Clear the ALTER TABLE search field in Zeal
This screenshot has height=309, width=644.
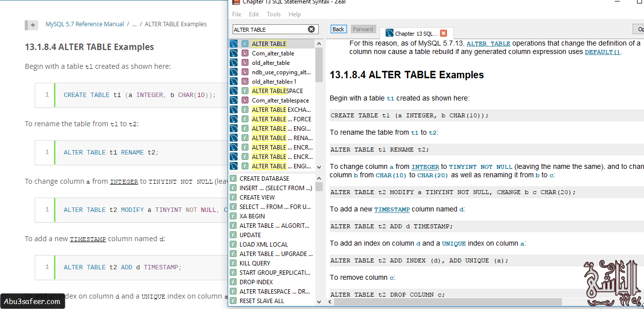point(311,29)
